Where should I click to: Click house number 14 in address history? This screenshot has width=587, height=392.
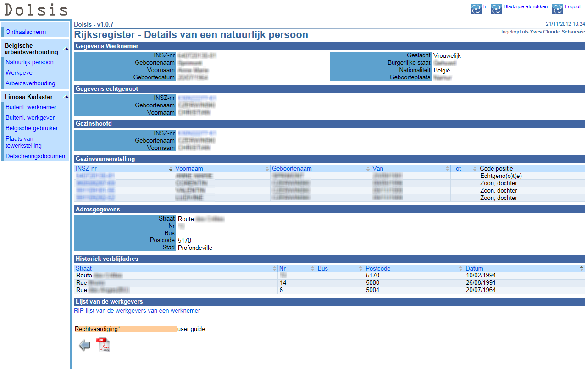point(283,283)
